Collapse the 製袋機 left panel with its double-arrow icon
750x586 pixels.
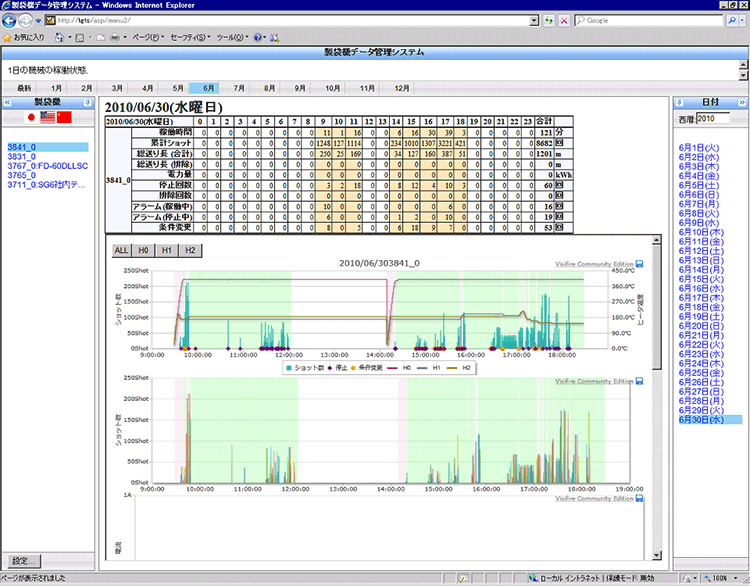(9, 102)
